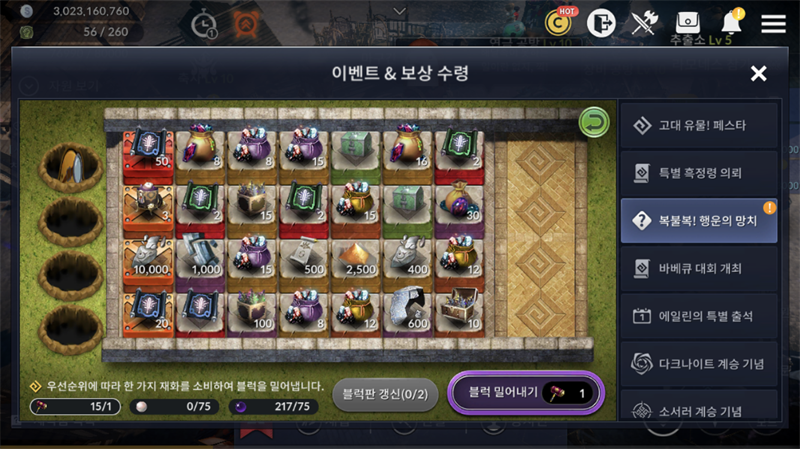The image size is (800, 449).
Task: Tap the crossed axe and sword icon
Action: pos(644,22)
